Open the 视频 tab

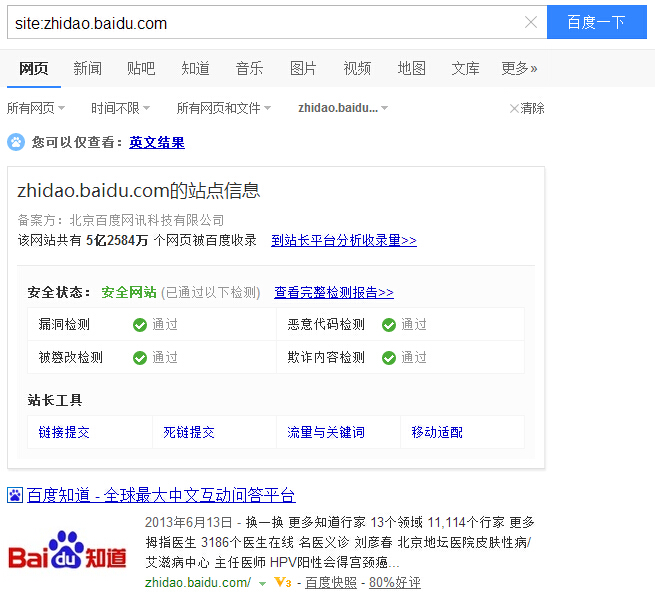click(357, 68)
